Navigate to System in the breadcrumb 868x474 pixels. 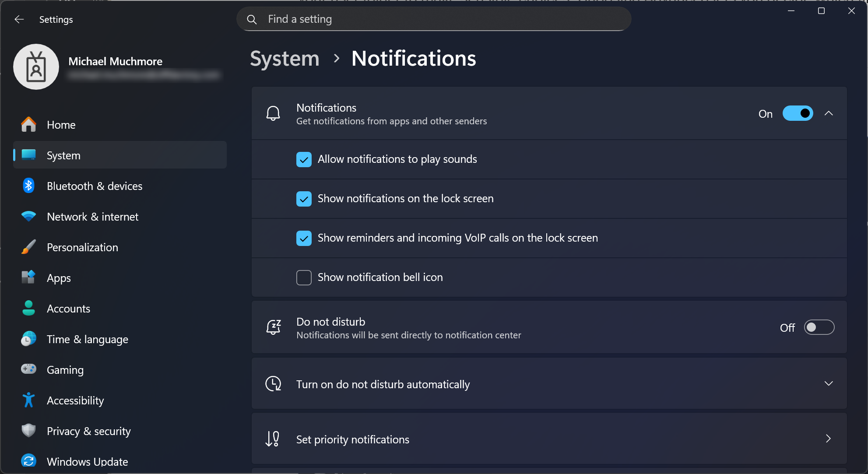284,58
